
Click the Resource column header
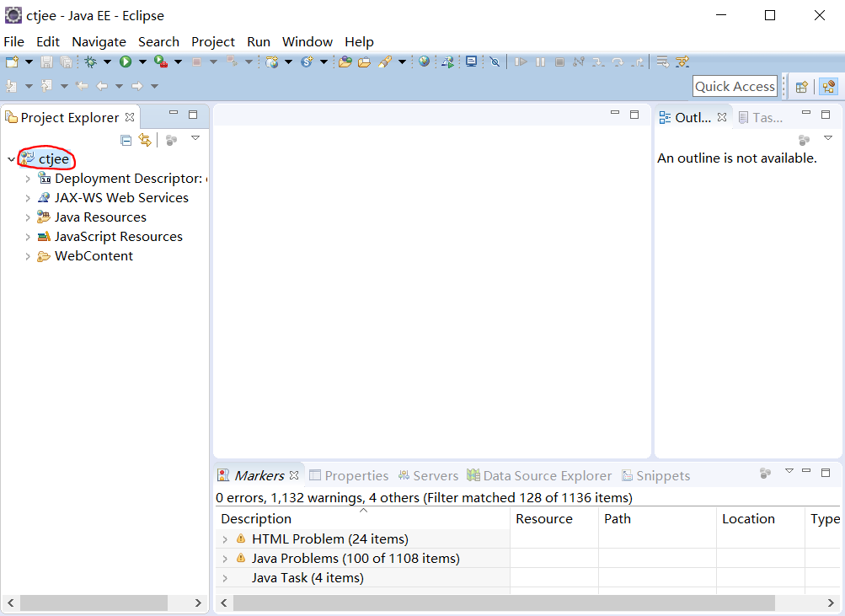pyautogui.click(x=554, y=519)
